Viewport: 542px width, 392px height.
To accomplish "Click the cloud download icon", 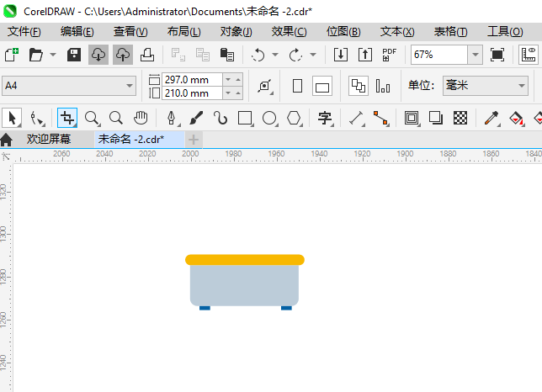I will tap(98, 55).
